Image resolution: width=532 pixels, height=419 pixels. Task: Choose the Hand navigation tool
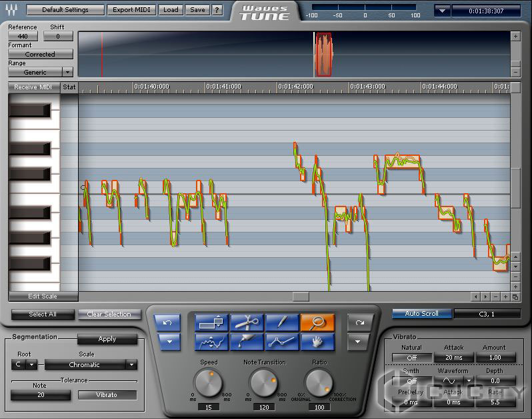click(317, 342)
